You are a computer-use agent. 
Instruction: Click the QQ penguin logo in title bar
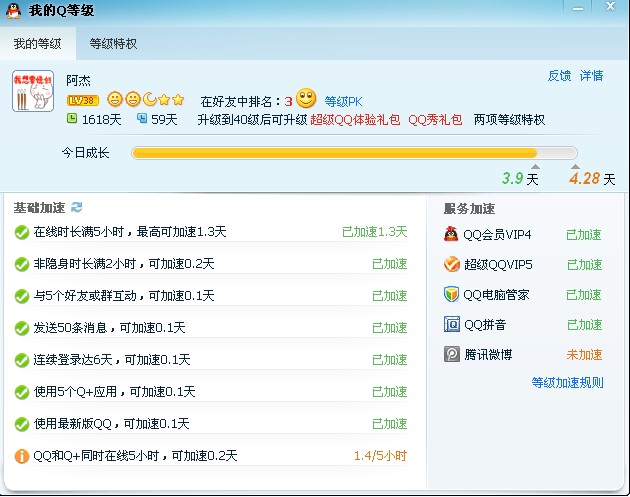pos(13,10)
